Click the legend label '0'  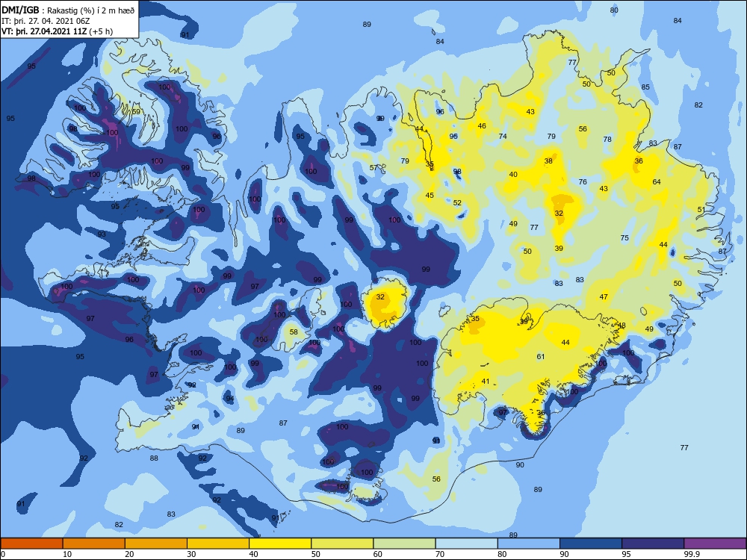[x=3, y=554]
